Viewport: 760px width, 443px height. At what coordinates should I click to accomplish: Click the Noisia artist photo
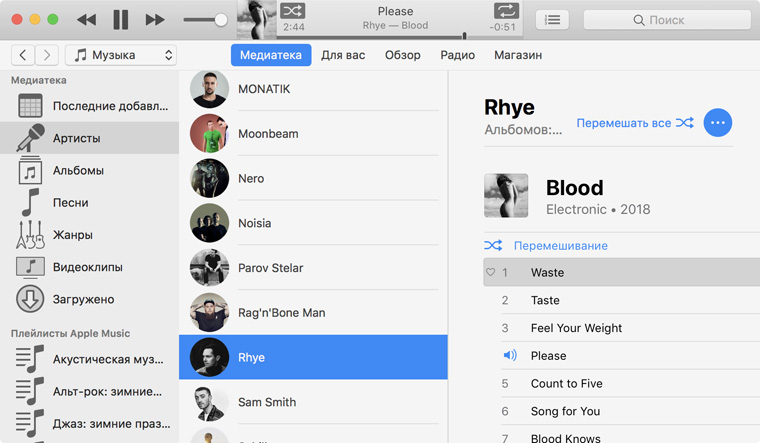pos(209,223)
